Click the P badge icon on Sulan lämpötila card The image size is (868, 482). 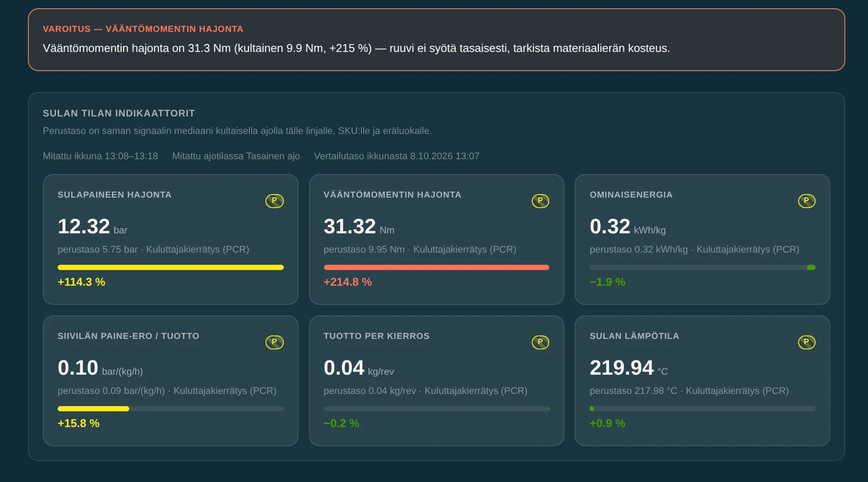(x=807, y=343)
